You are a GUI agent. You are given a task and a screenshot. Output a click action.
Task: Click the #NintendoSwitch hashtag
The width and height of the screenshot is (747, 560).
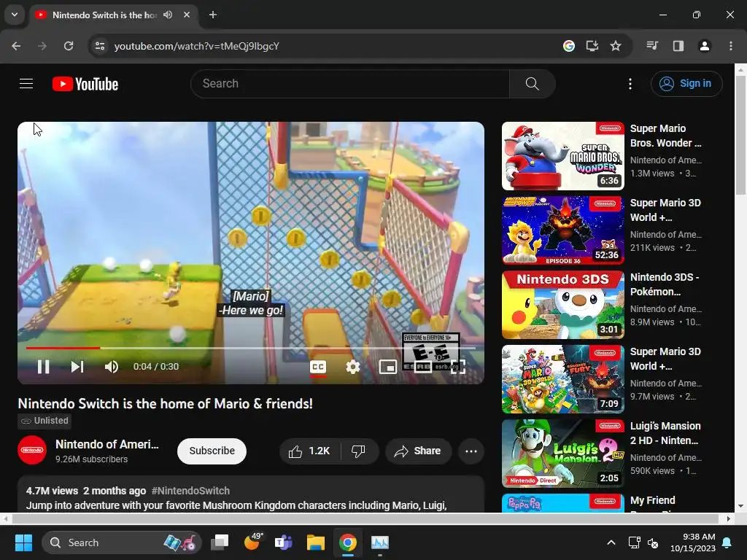tap(190, 491)
